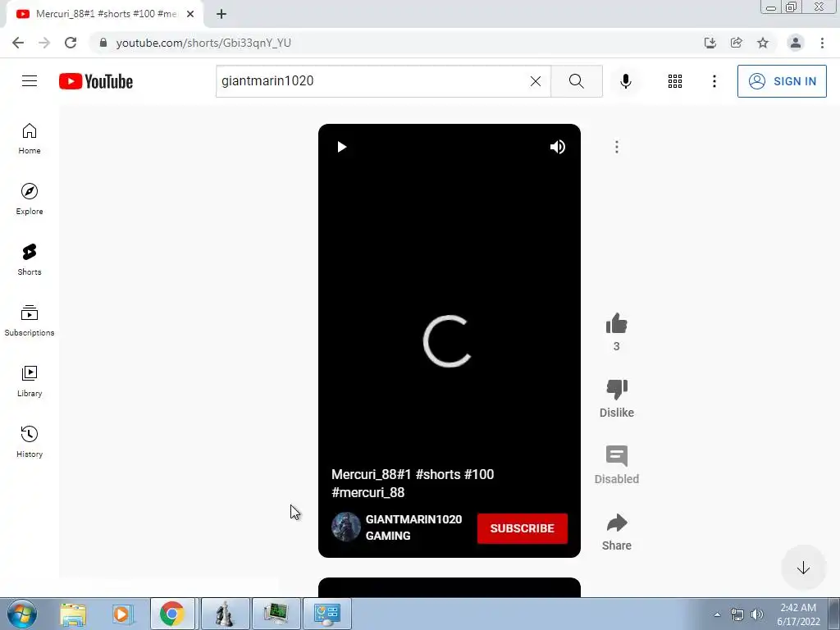Open YouTube settings three-dot menu
The height and width of the screenshot is (630, 840).
[x=714, y=81]
